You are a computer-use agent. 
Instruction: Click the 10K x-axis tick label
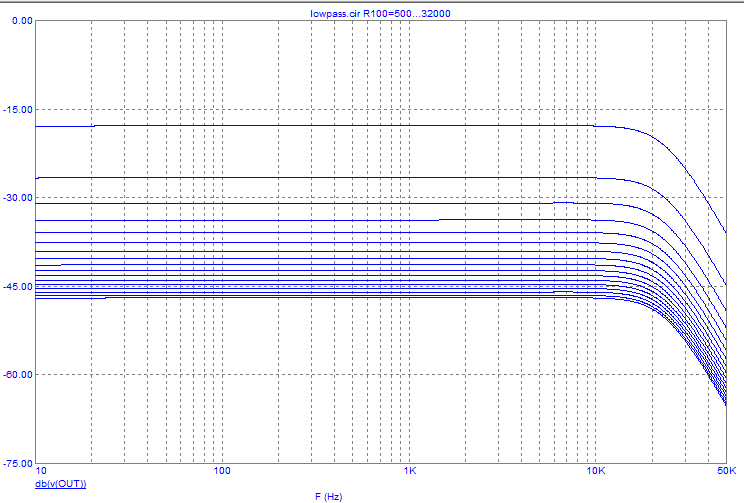(596, 472)
